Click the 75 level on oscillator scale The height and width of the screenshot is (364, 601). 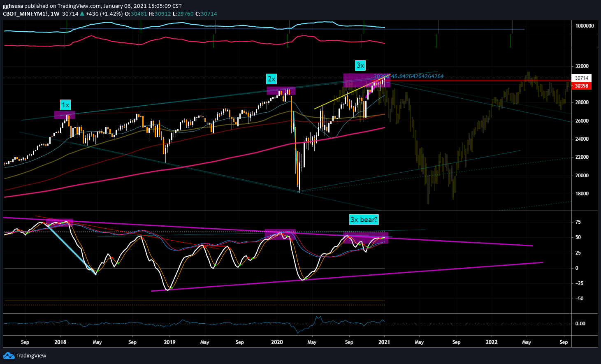(x=578, y=222)
